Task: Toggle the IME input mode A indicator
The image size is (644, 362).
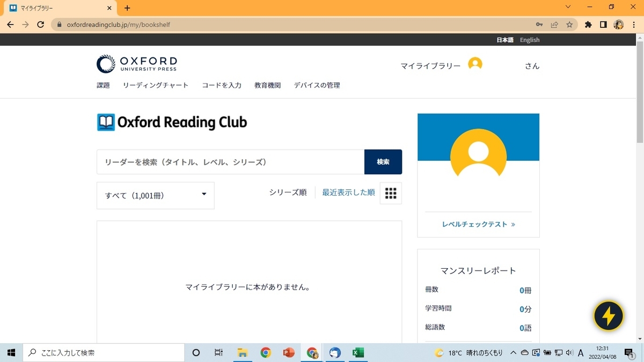Action: (x=581, y=352)
